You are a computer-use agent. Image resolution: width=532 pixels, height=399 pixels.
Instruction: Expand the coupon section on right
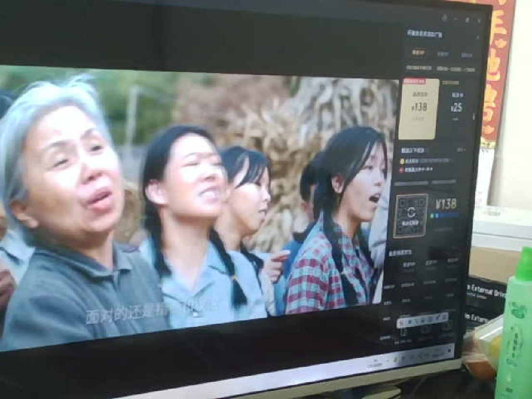461,150
